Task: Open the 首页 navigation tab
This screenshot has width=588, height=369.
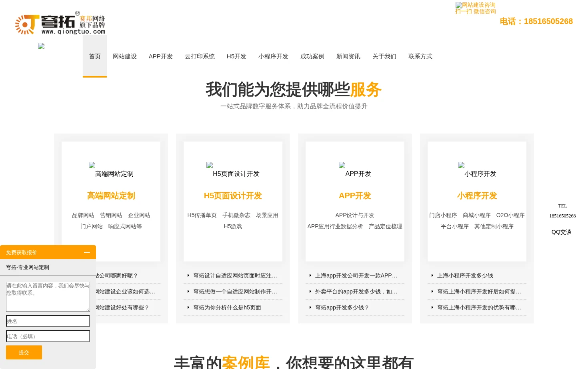Action: click(x=95, y=56)
